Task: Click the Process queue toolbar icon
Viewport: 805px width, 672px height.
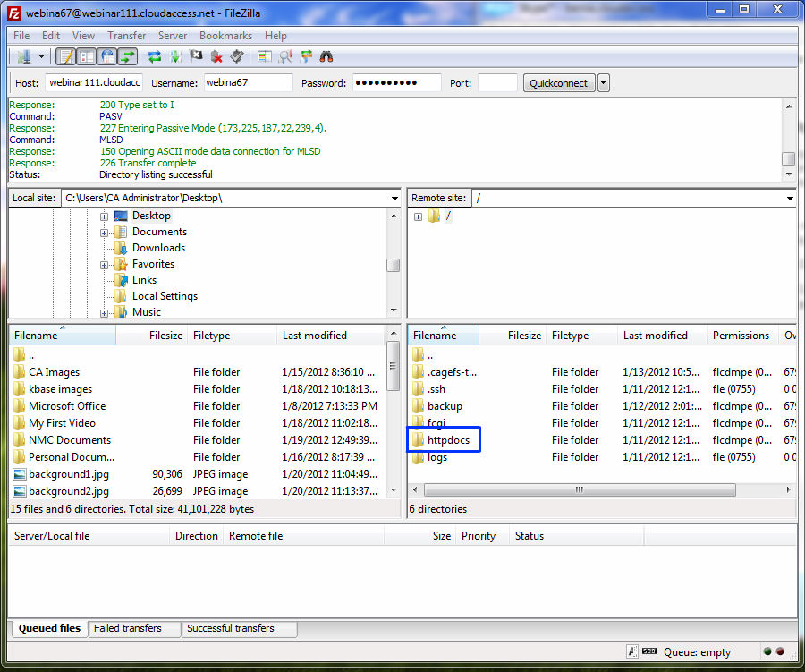Action: [x=175, y=56]
